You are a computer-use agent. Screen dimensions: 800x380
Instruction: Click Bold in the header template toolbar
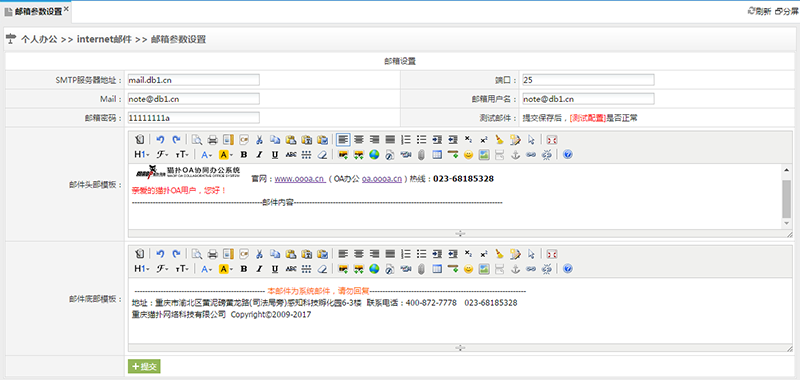click(x=244, y=155)
